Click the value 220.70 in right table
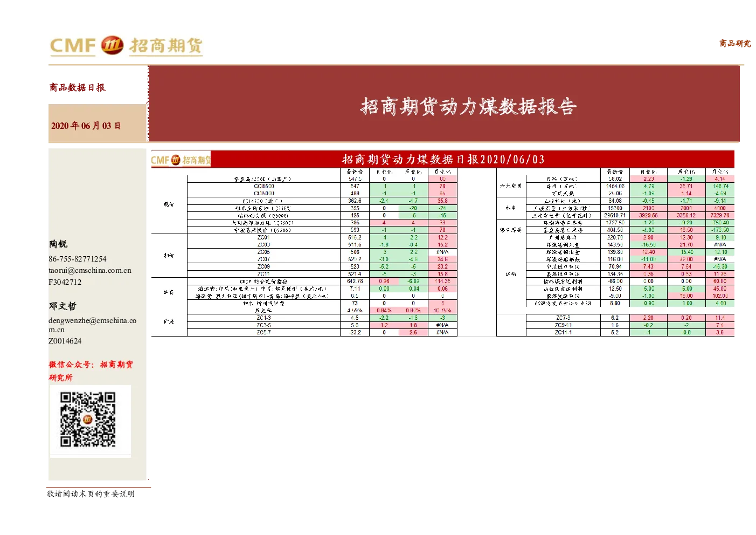Screen dimensions: 756x535 point(615,237)
